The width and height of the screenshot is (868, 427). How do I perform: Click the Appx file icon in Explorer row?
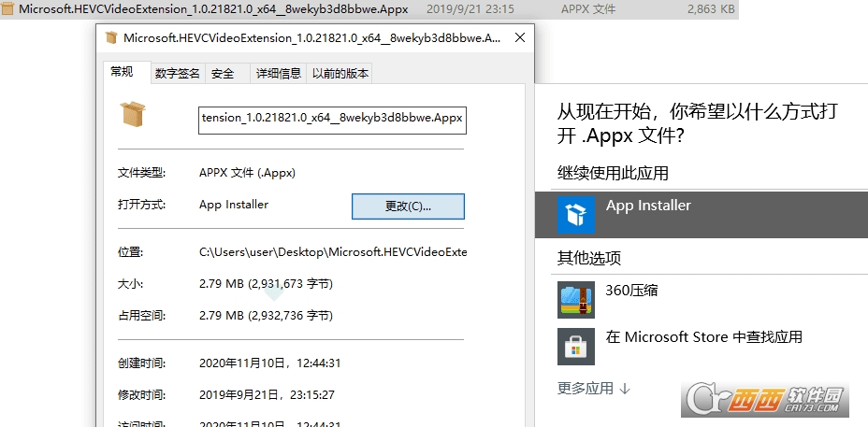click(x=7, y=8)
